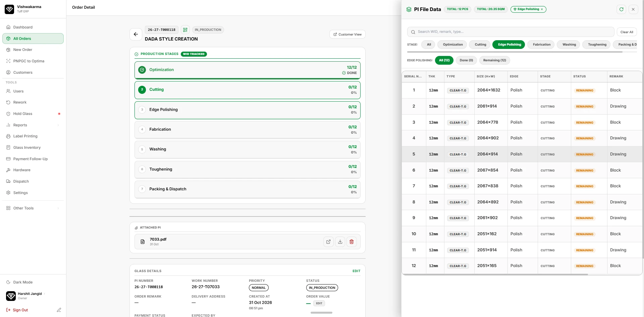Select the Cutting stage tab in PI File Data
The image size is (644, 317).
click(480, 45)
